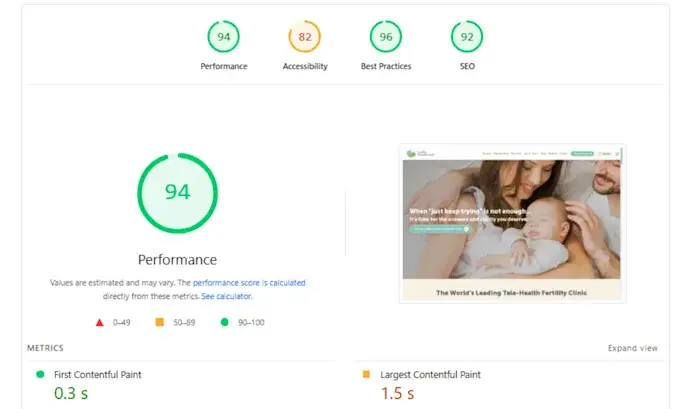This screenshot has height=409, width=680.
Task: Jump to Performance via its label under gauge
Action: (224, 66)
